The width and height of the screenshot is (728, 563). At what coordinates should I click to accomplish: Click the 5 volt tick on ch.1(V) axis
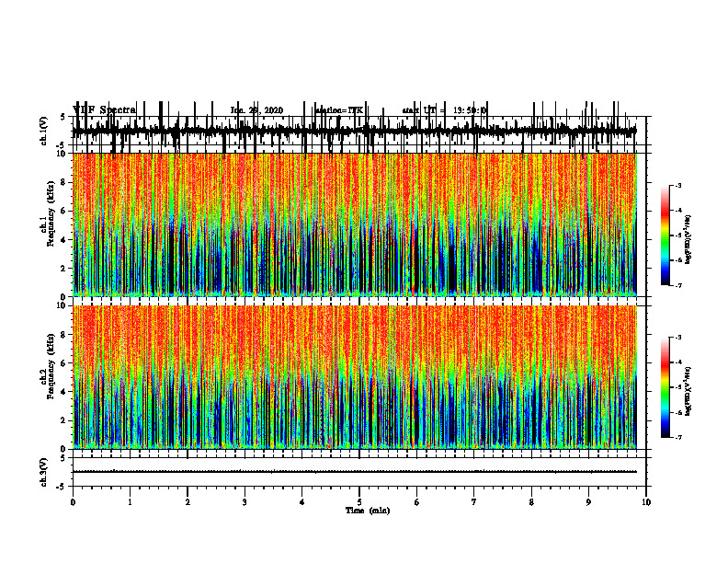63,118
